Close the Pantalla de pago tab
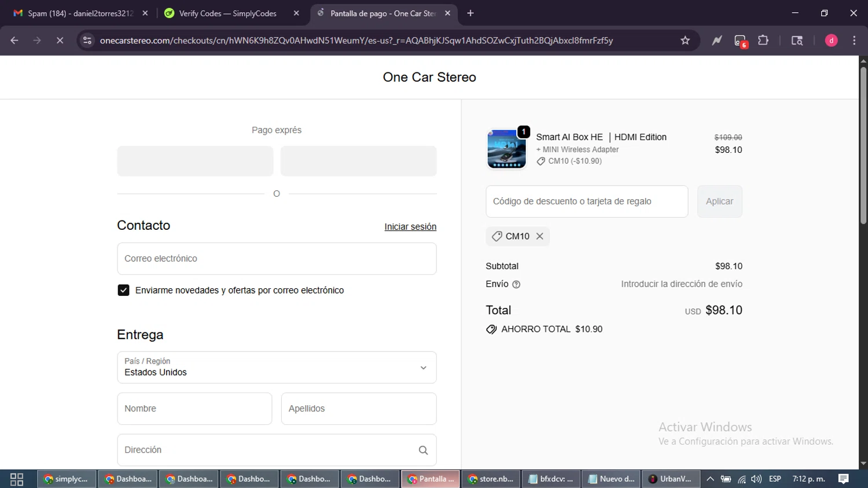 pyautogui.click(x=447, y=13)
